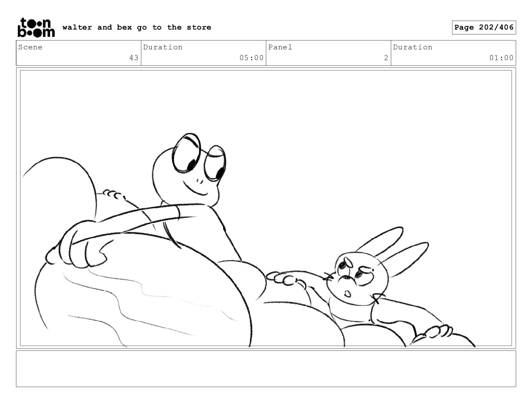Click the "Scene" label
Screen dimensions: 532x411
(x=31, y=47)
